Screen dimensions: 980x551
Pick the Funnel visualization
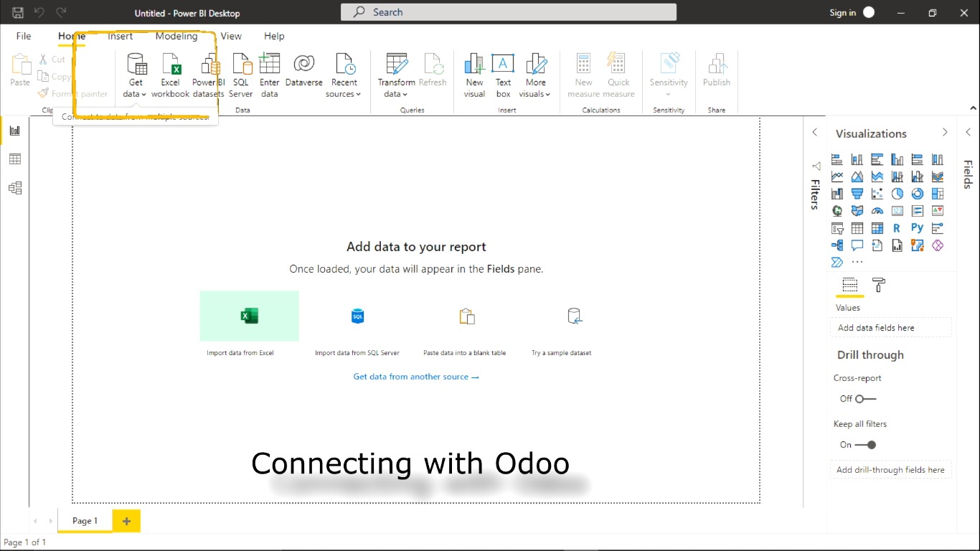click(857, 194)
